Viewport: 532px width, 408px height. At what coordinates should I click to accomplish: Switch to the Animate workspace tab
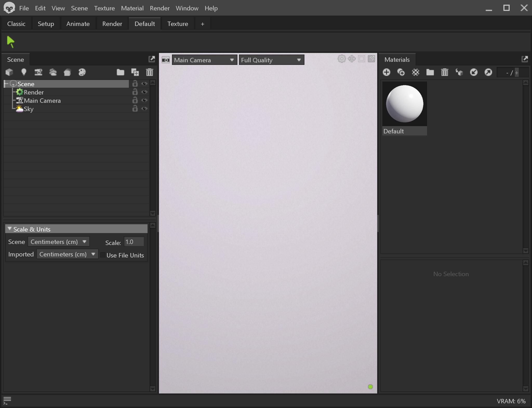coord(78,24)
